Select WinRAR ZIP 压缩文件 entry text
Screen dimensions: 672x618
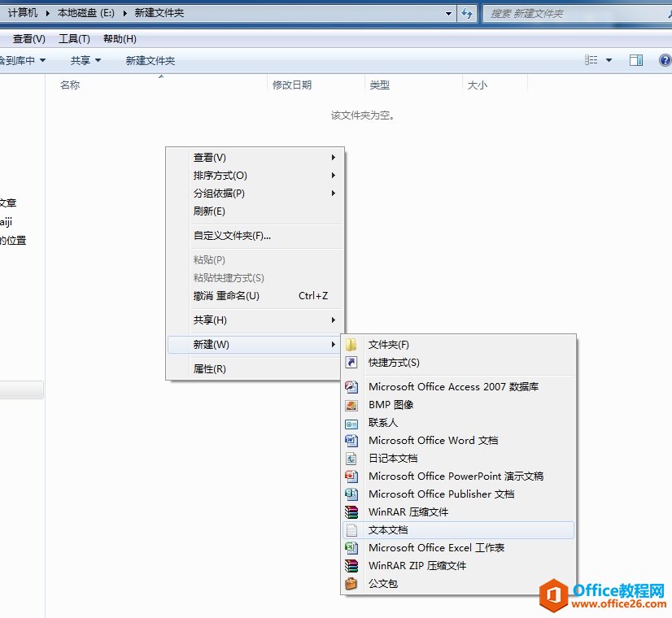click(417, 566)
